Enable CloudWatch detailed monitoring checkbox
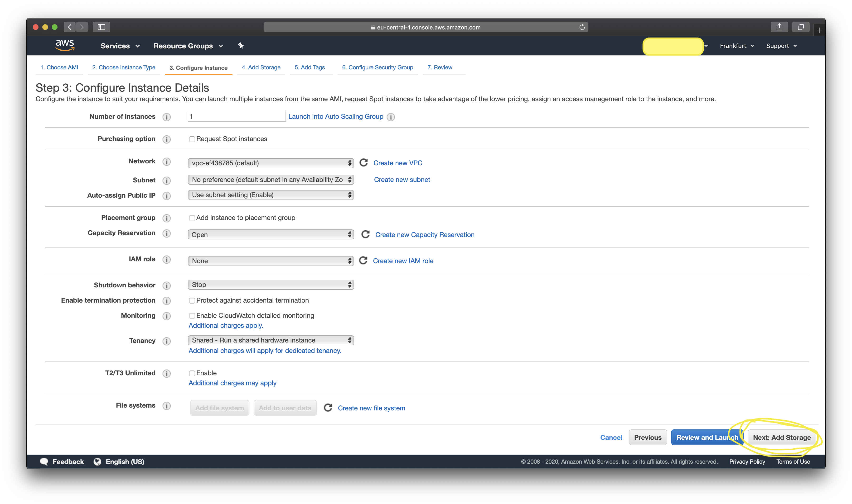The height and width of the screenshot is (504, 852). click(x=192, y=316)
